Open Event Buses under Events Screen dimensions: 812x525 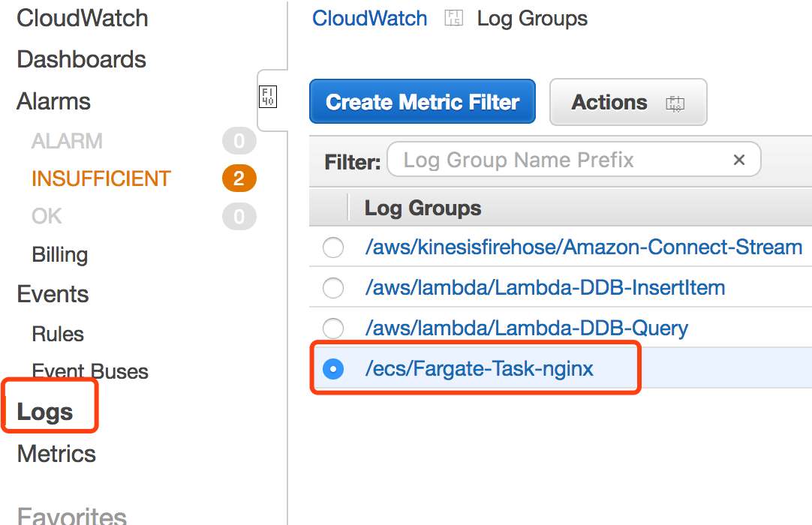(90, 372)
